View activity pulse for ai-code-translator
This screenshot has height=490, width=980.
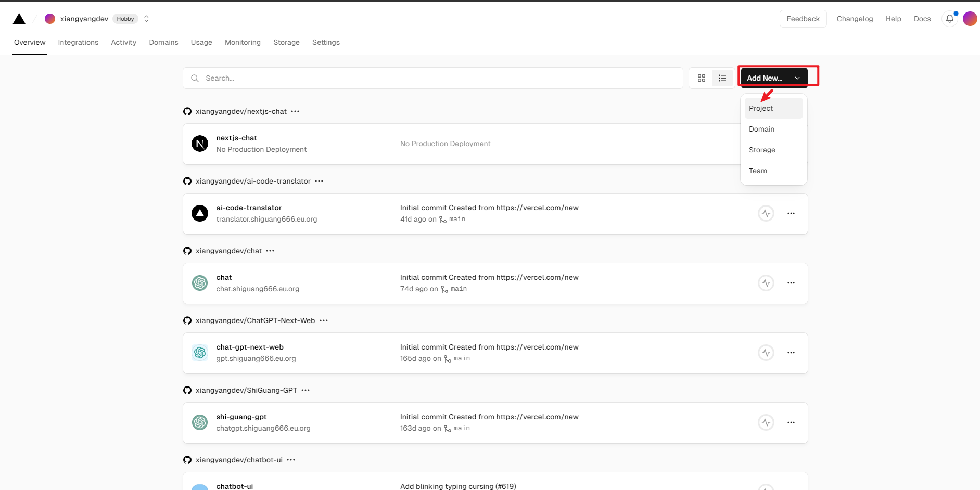pyautogui.click(x=766, y=213)
